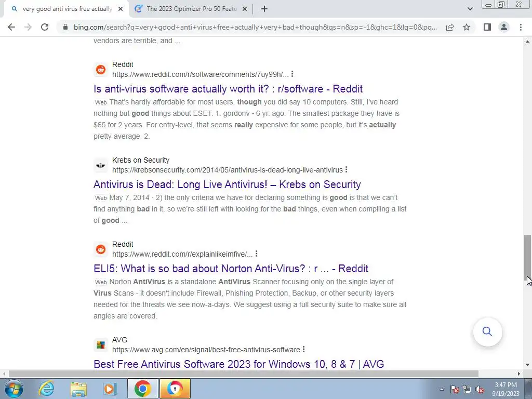This screenshot has width=532, height=399.
Task: Click the Reddit r/software comments URL
Action: tap(200, 74)
